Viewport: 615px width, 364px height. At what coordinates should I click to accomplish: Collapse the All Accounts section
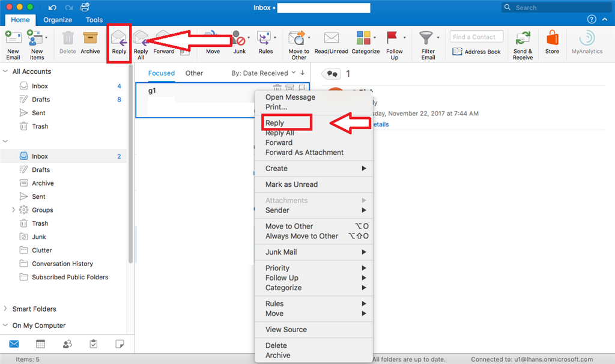click(5, 71)
